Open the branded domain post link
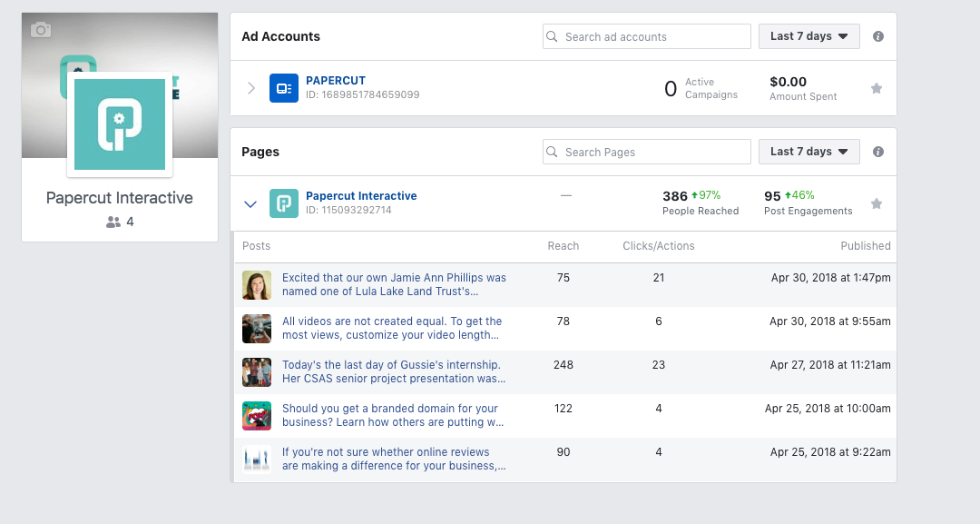Viewport: 980px width, 524px height. point(392,416)
